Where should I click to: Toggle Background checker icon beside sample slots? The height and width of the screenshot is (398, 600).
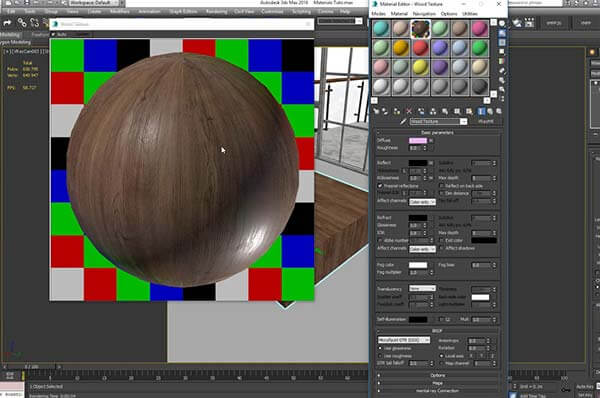[x=502, y=42]
